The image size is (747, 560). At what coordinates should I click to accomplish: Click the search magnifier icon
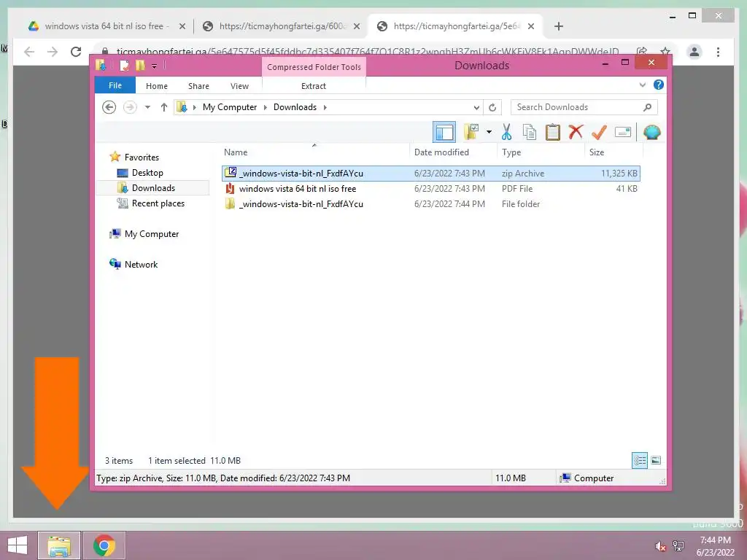coord(647,107)
